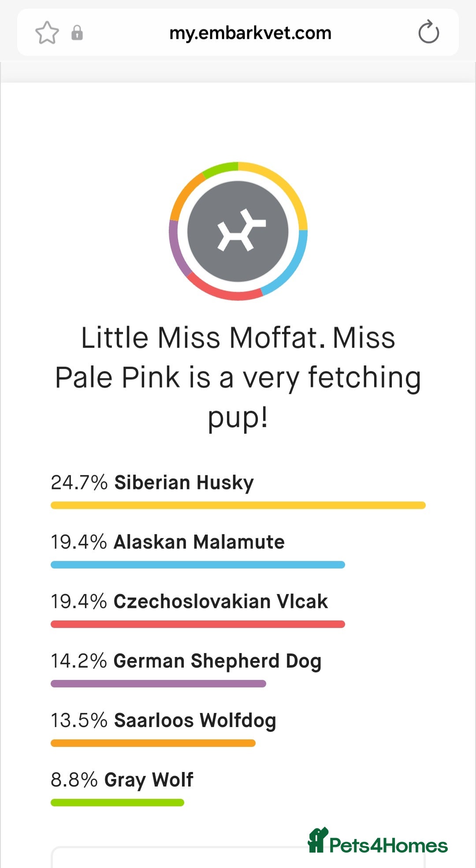
Task: Click the yellow Siberian Husky percentage bar
Action: pos(238,505)
